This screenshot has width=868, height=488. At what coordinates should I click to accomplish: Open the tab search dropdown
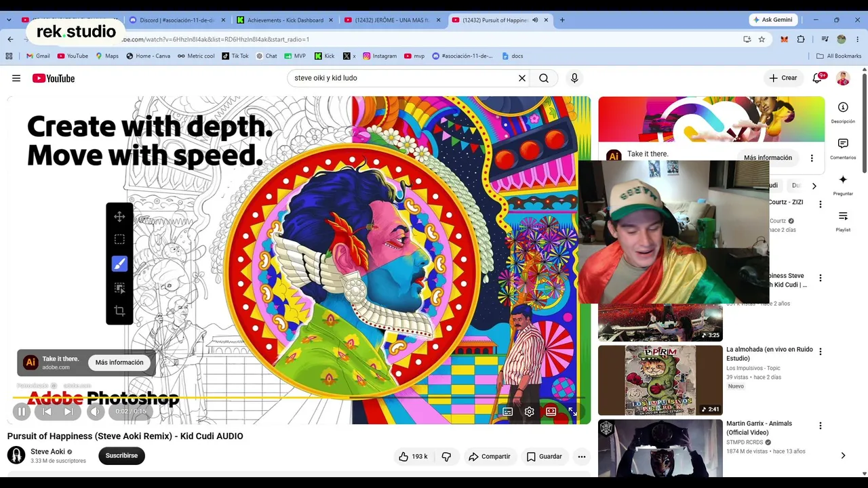(9, 20)
